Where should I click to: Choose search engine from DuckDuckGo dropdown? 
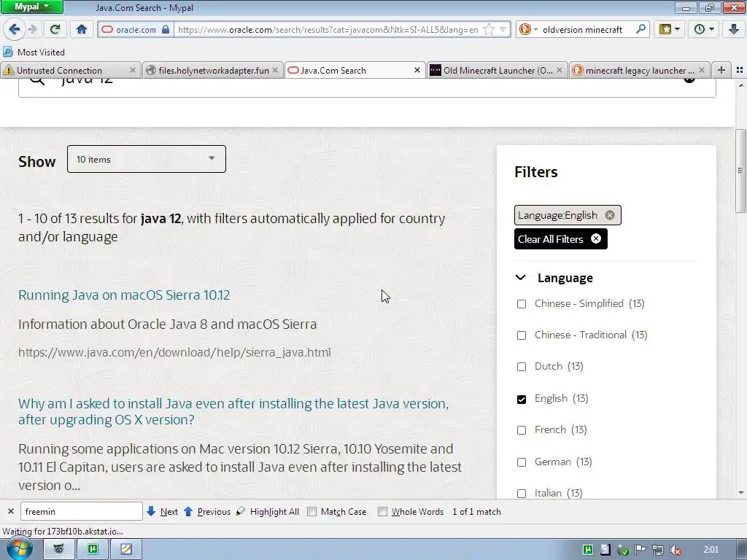[528, 29]
